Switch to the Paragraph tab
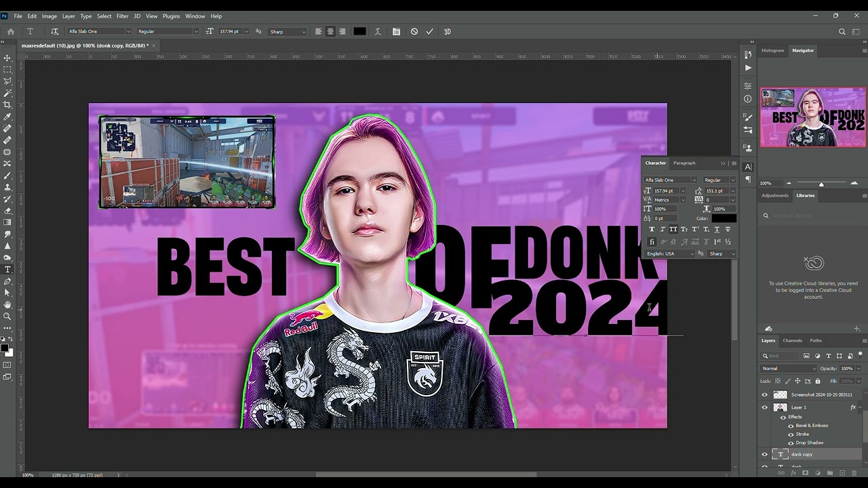The height and width of the screenshot is (488, 868). tap(684, 163)
